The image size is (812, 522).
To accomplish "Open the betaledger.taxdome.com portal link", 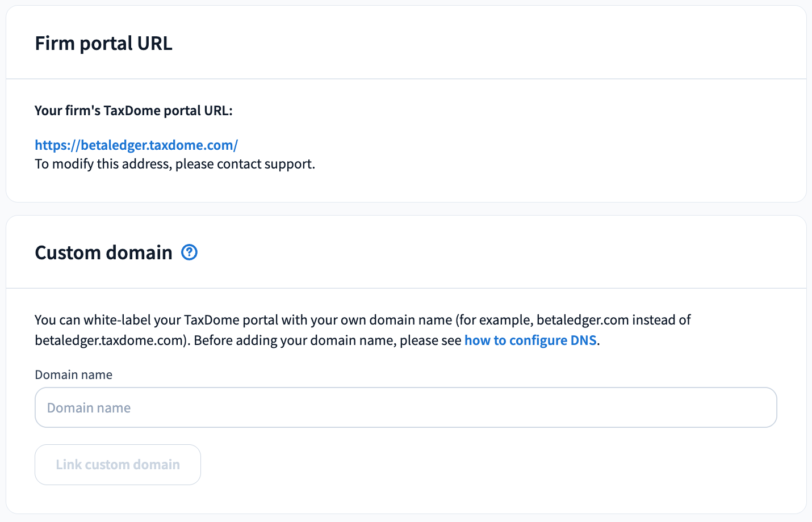I will pyautogui.click(x=136, y=145).
